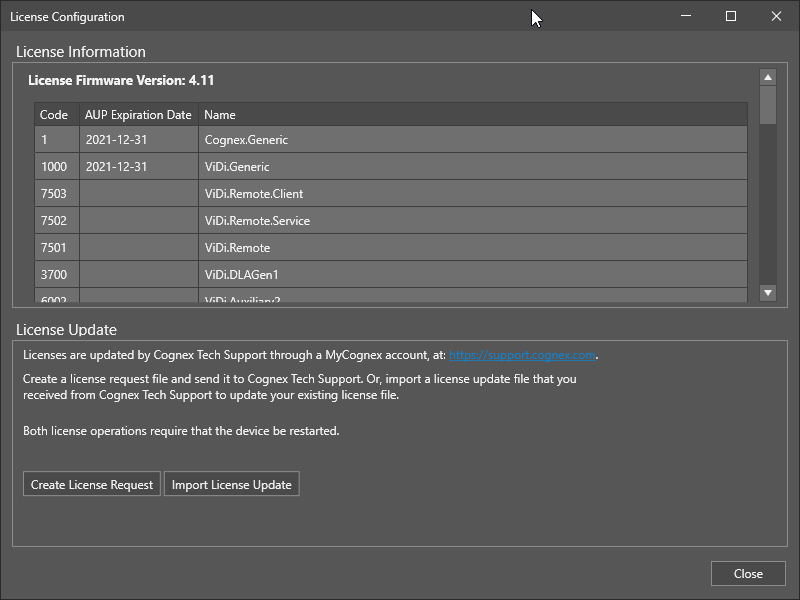Select the ViDi.Remote.Service row
Image resolution: width=800 pixels, height=600 pixels.
(257, 221)
